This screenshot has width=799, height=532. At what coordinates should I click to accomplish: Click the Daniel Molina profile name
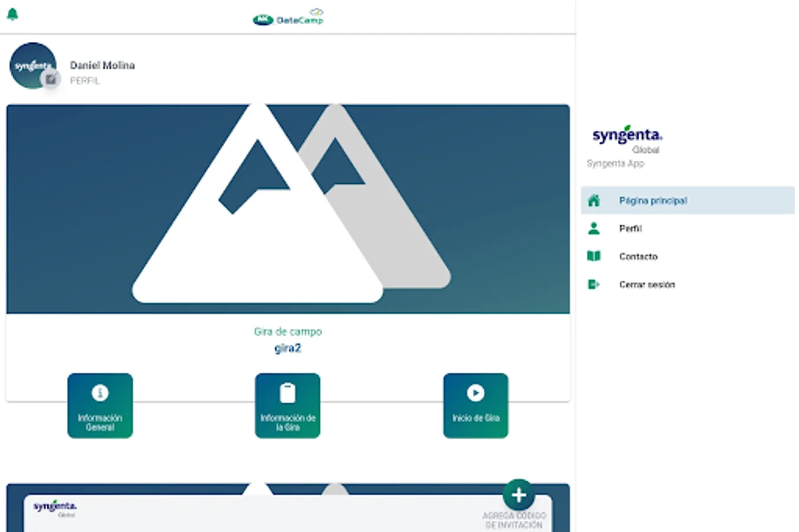click(x=102, y=65)
